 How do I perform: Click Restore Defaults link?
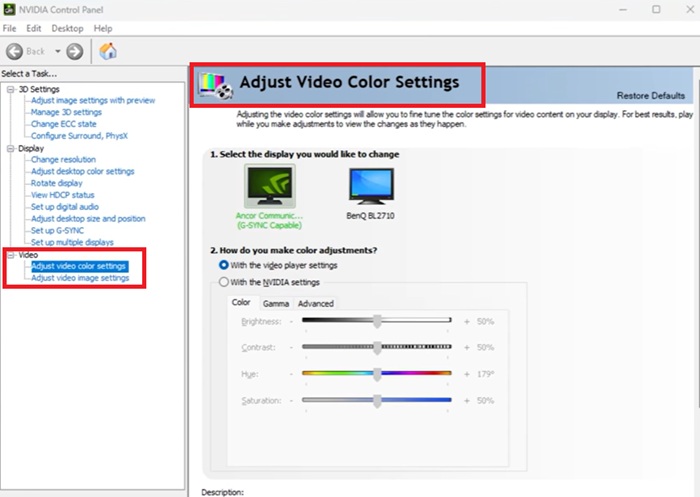(650, 96)
